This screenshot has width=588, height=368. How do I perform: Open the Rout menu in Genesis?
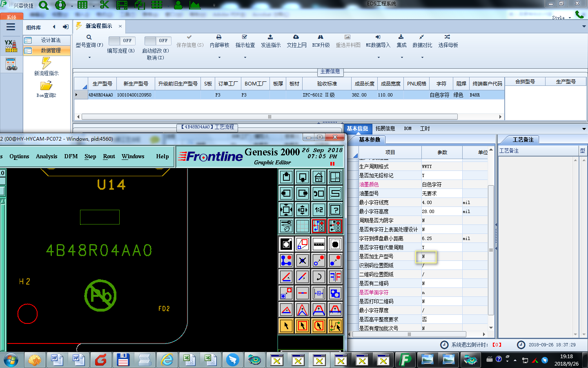(x=109, y=156)
